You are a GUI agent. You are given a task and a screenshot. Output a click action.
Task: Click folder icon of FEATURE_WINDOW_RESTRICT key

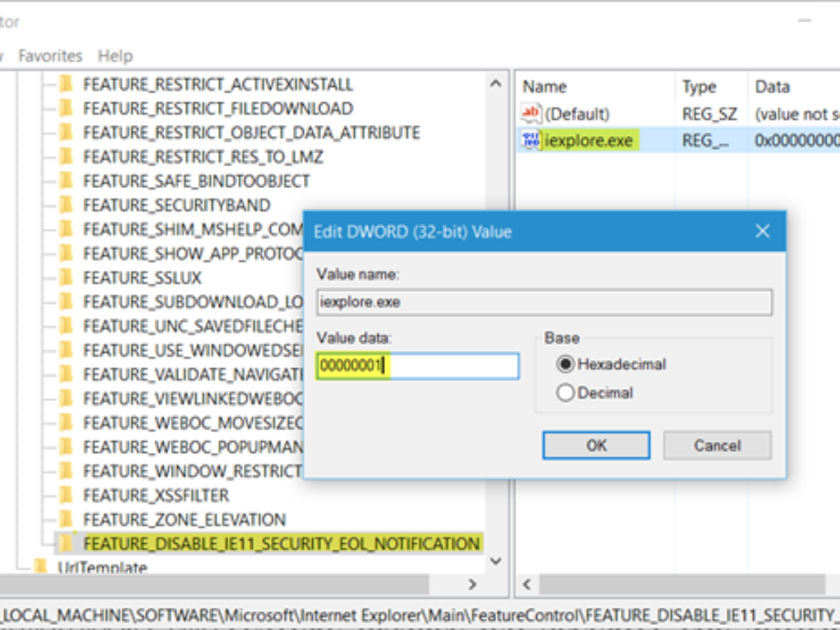point(66,471)
